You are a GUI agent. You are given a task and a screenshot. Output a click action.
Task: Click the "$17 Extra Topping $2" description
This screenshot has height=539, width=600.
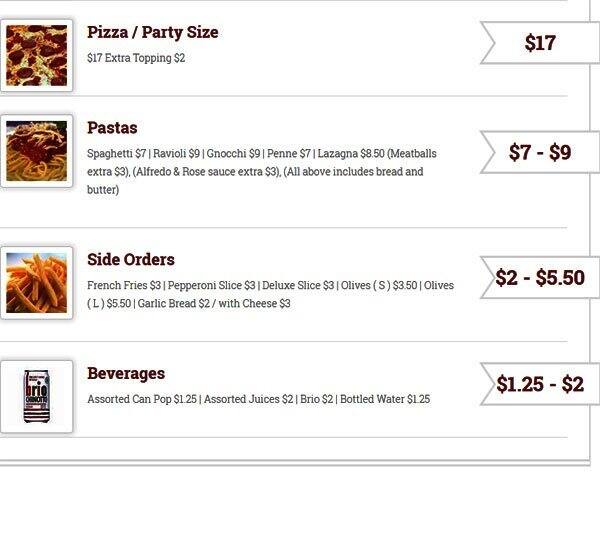(136, 58)
